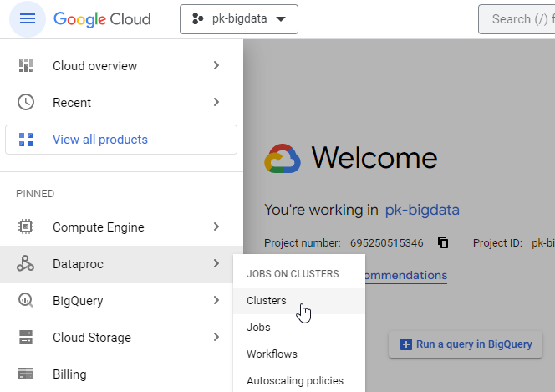Click the Cloud Storage icon

(x=26, y=338)
